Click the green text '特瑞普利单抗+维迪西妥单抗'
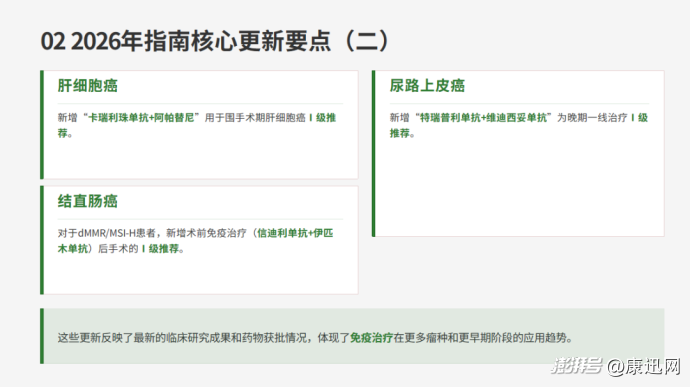This screenshot has width=690, height=387. 483,118
